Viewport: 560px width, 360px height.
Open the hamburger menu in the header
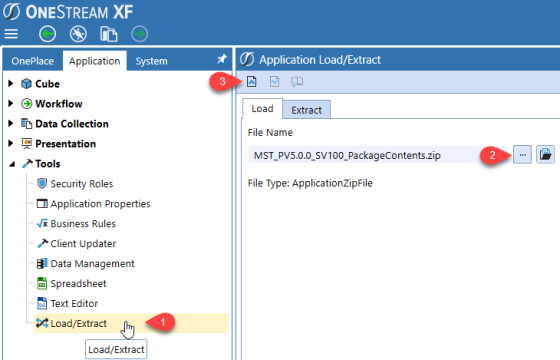[x=11, y=34]
